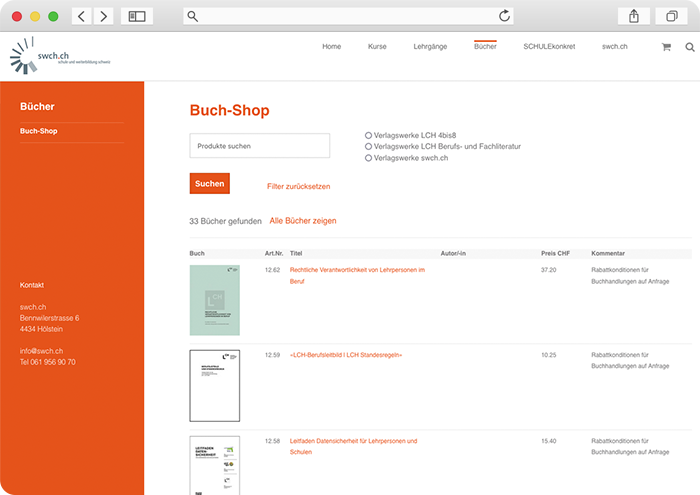Open the Lehrgänge menu item
The image size is (700, 495).
point(430,46)
